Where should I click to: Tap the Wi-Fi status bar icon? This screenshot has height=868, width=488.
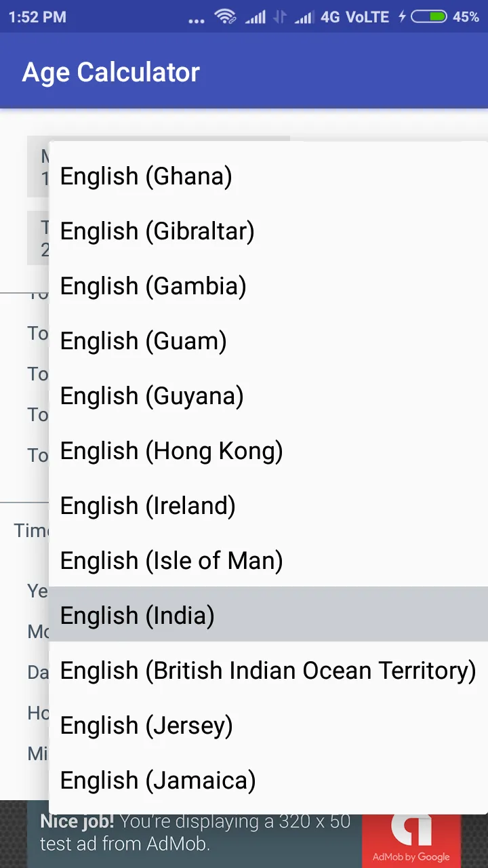[x=225, y=16]
